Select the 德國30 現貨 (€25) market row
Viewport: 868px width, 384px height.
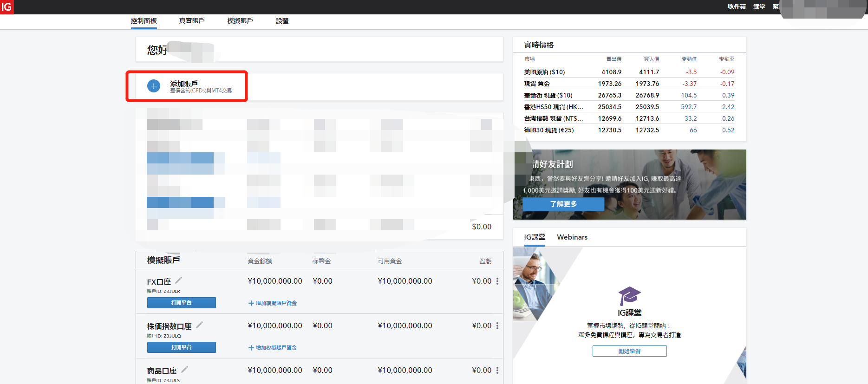pos(629,130)
